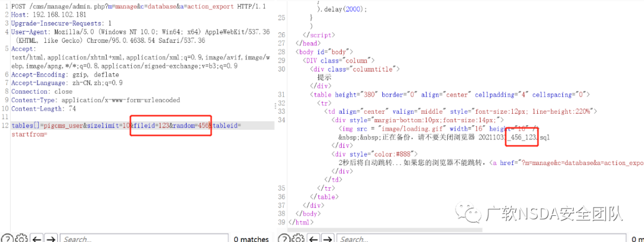Click the '0 matches' counter in request pane
The image size is (644, 242).
252,239
